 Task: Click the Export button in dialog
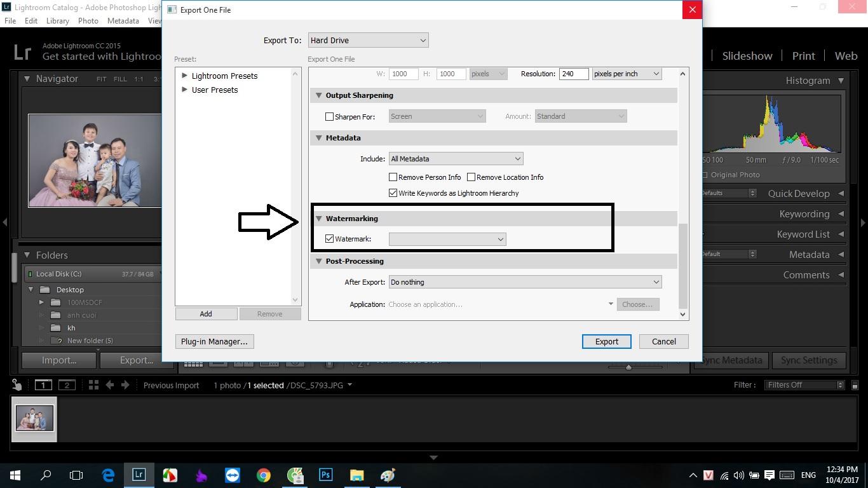(x=606, y=341)
